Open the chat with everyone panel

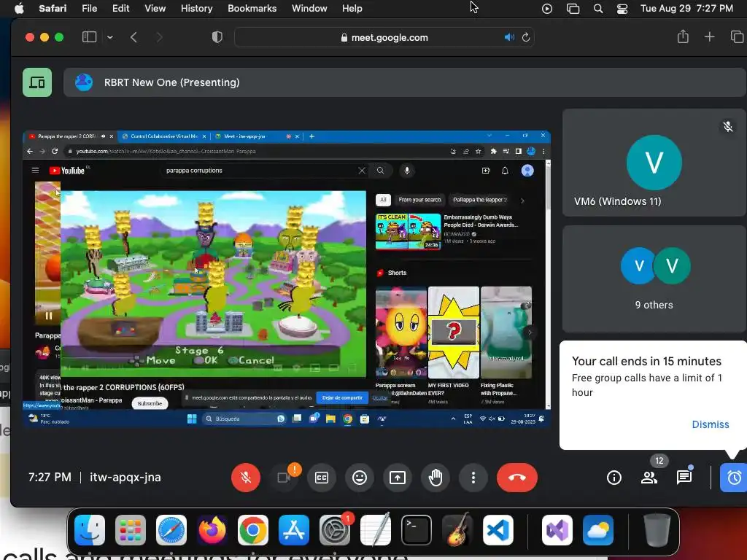point(684,477)
